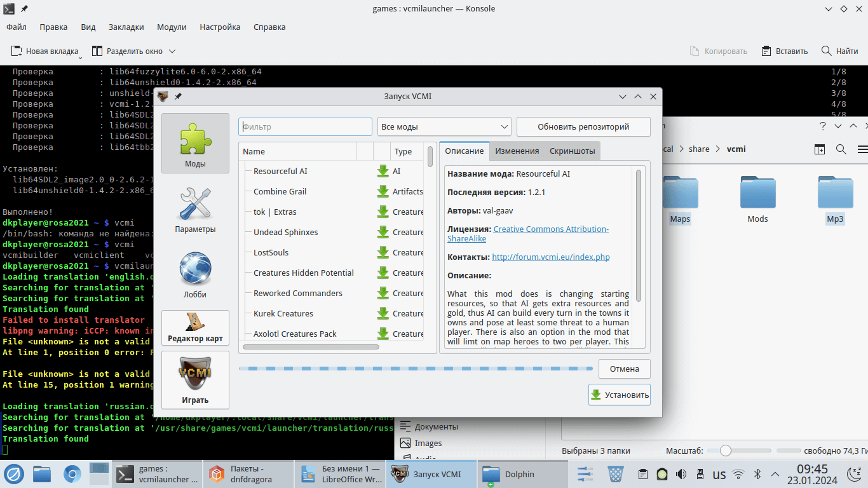The image size is (868, 488).
Task: Click Dolphin's split view icon
Action: pyautogui.click(x=820, y=149)
